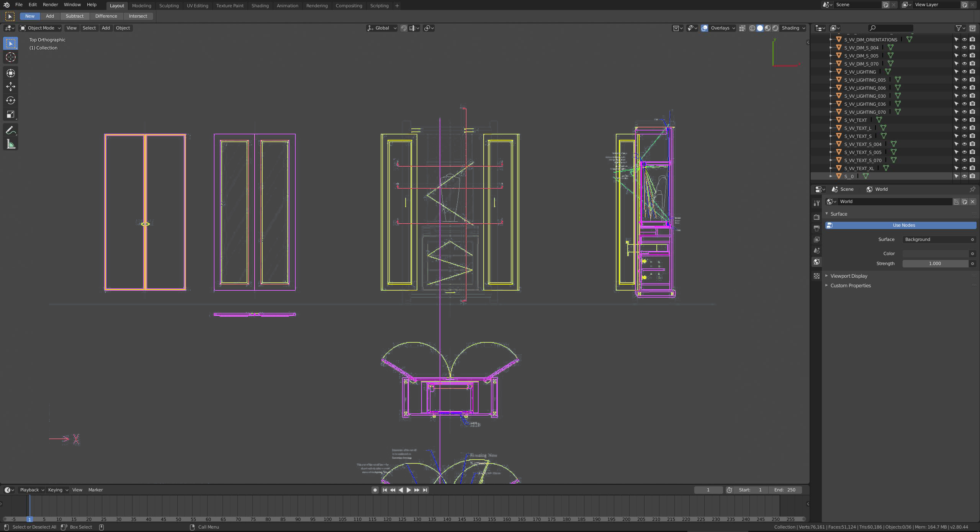Choose the Transform tool
The height and width of the screenshot is (532, 980).
(x=10, y=73)
